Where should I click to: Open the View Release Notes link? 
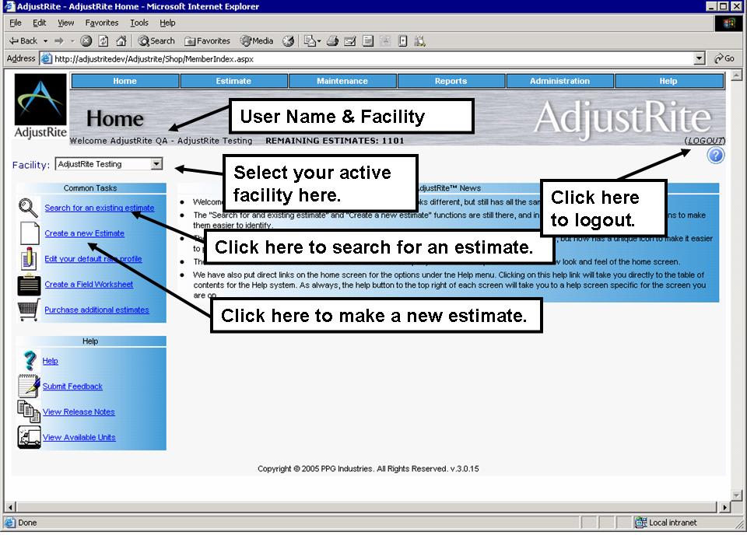click(x=79, y=412)
